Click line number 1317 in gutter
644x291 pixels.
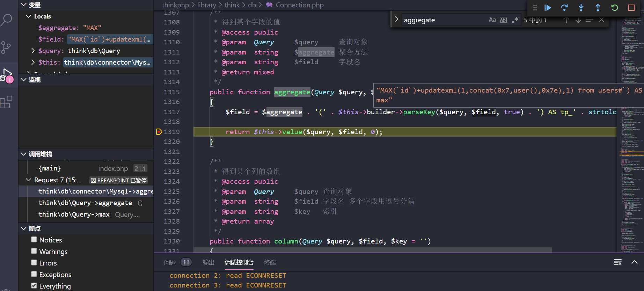pos(171,112)
